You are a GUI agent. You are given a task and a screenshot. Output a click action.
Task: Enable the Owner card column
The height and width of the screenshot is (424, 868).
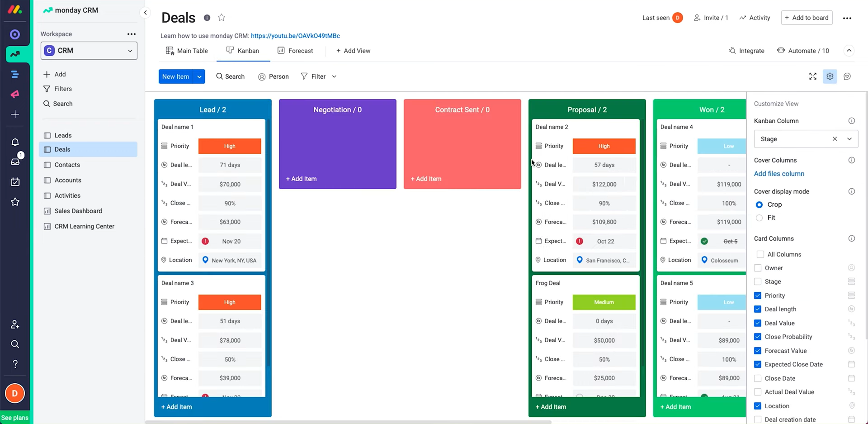pos(758,268)
